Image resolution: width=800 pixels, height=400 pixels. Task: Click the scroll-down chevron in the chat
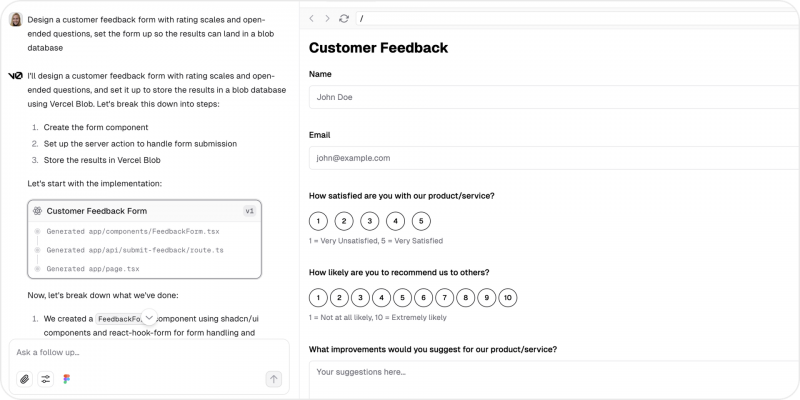pos(149,317)
